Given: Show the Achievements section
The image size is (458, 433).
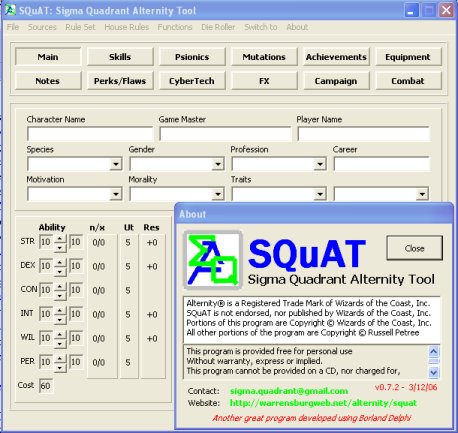Looking at the screenshot, I should [x=336, y=57].
